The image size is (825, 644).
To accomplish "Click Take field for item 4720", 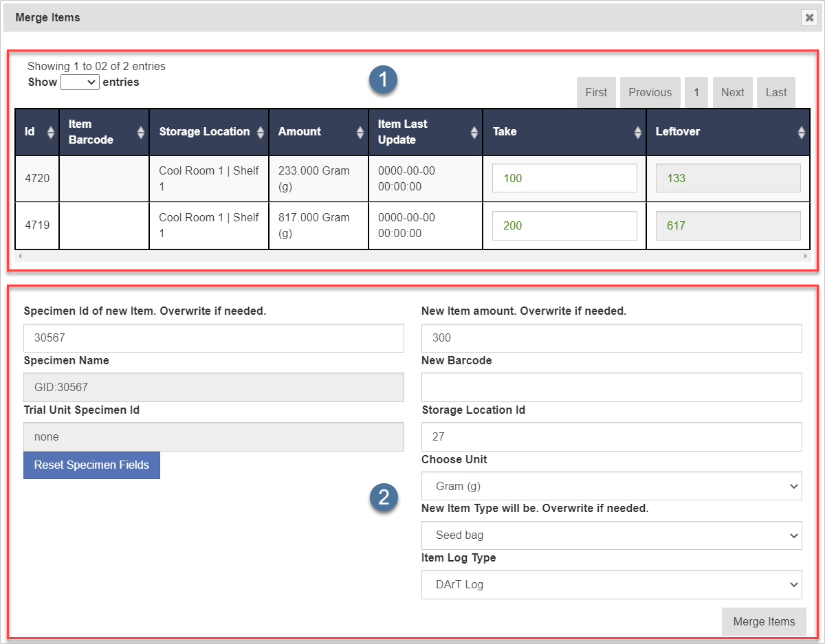I will 564,178.
